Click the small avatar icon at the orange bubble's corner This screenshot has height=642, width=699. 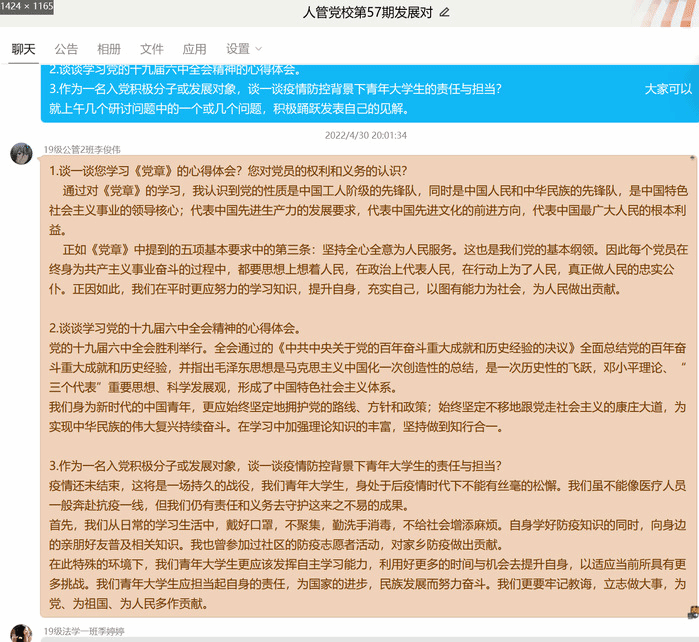[692, 611]
